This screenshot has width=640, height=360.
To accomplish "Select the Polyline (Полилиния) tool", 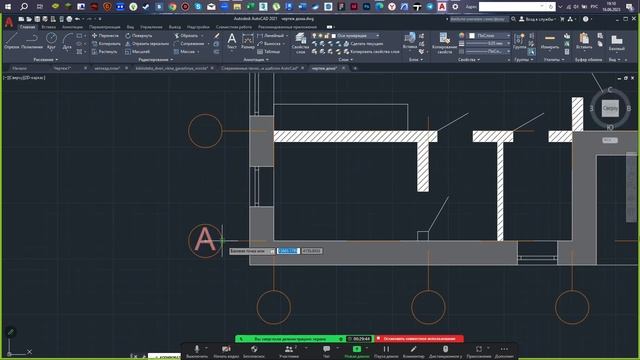I will [x=31, y=41].
